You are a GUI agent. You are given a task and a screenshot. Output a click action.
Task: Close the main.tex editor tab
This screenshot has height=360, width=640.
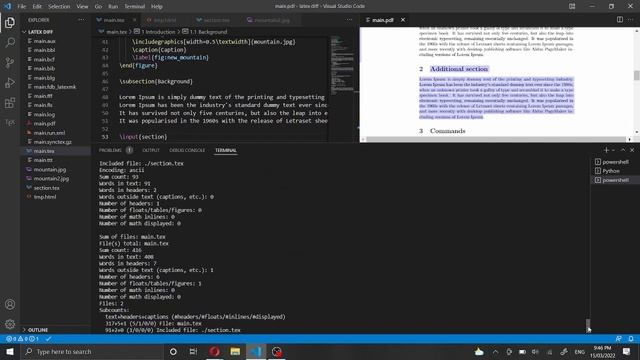pyautogui.click(x=134, y=20)
